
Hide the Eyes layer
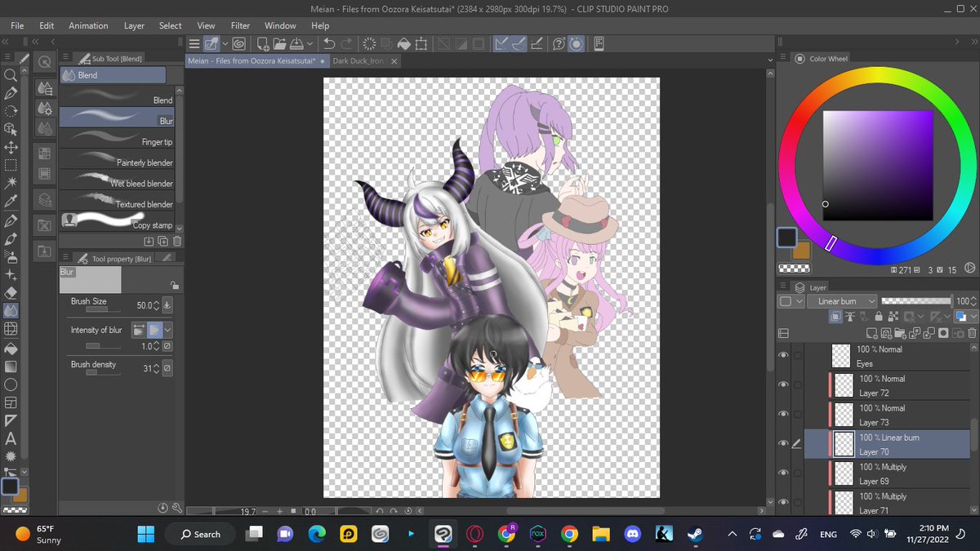(783, 355)
